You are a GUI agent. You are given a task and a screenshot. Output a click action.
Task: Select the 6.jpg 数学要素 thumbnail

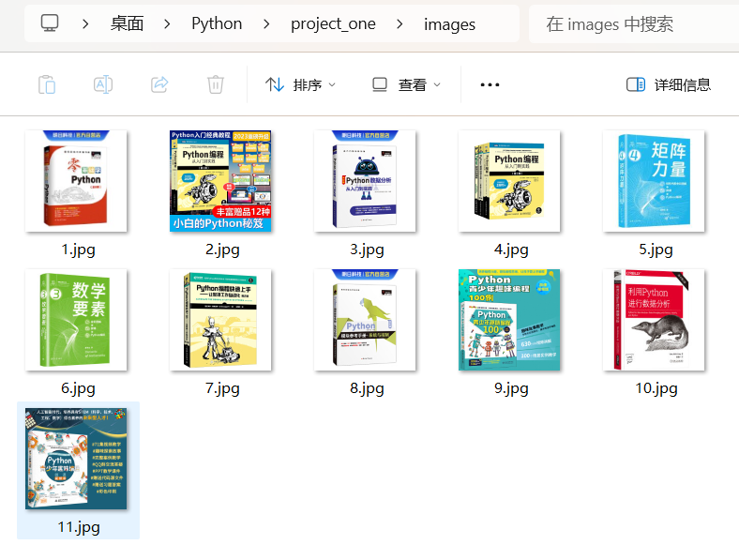pyautogui.click(x=76, y=320)
